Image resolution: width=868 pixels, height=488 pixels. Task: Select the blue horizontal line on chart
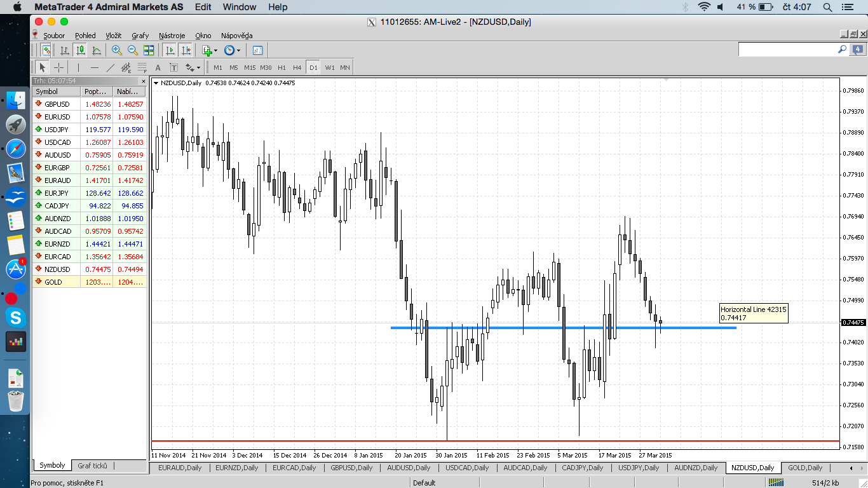tap(564, 328)
